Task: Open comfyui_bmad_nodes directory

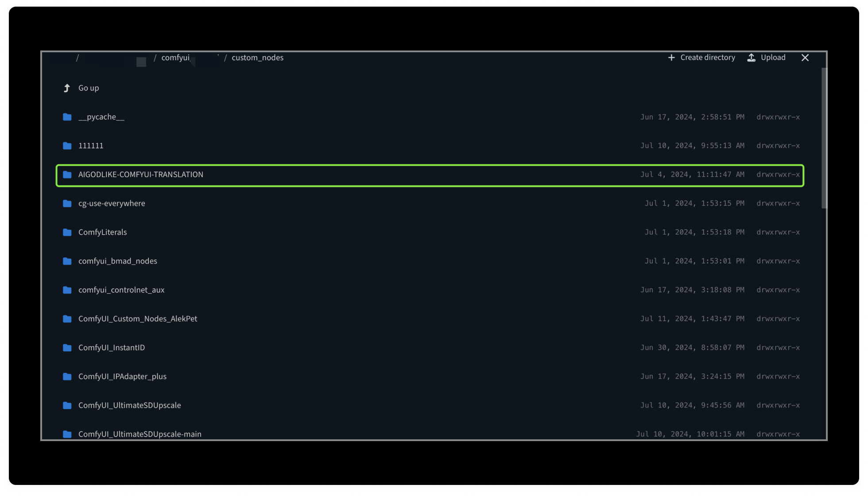Action: [118, 261]
